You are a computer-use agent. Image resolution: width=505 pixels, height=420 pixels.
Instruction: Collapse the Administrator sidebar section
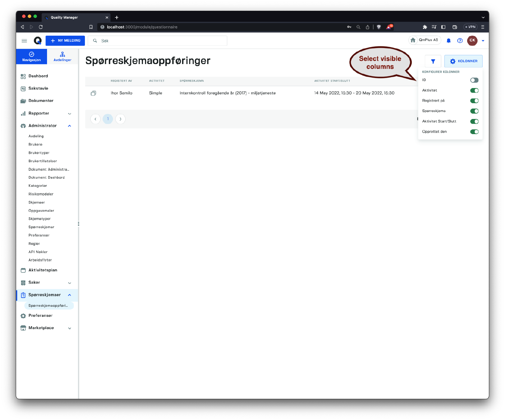[x=69, y=126]
